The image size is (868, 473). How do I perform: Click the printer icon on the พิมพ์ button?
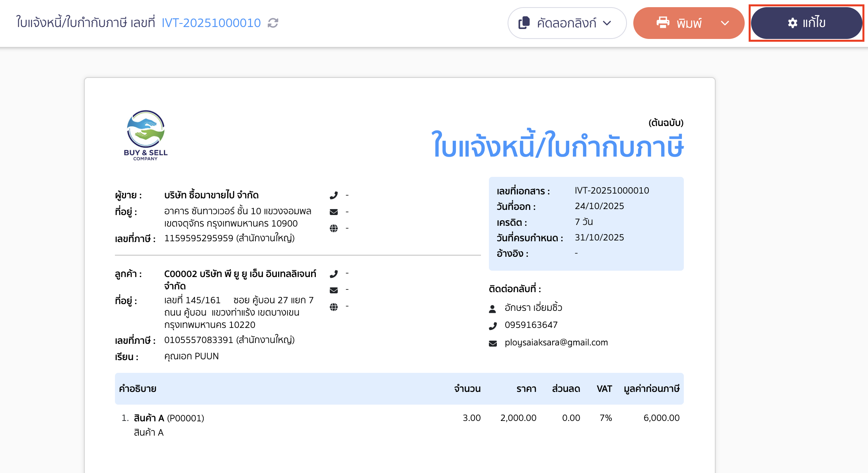click(663, 23)
